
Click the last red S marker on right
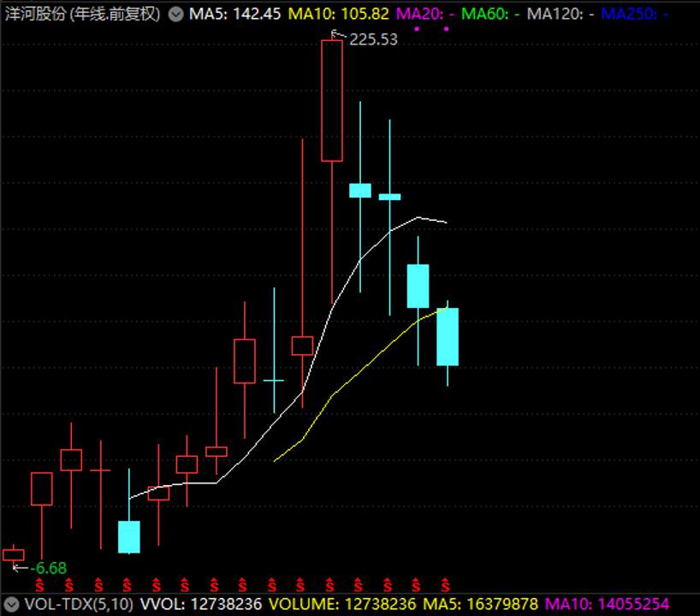click(445, 585)
